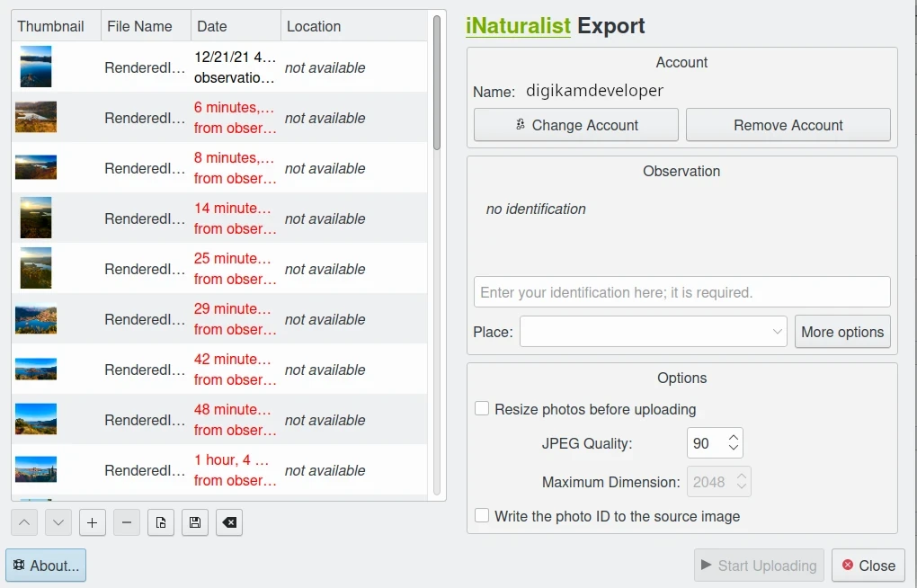Expand More options in the Observation panel
The image size is (917, 588).
(x=842, y=332)
